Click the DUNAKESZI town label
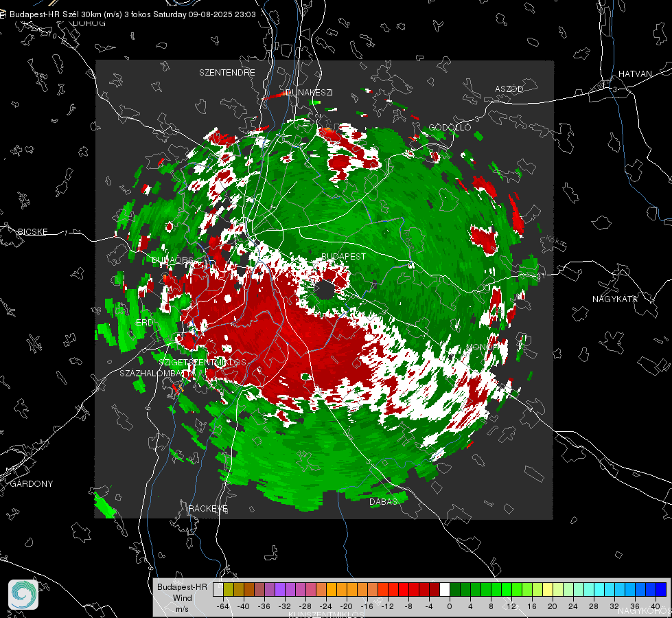The width and height of the screenshot is (672, 618). [309, 92]
